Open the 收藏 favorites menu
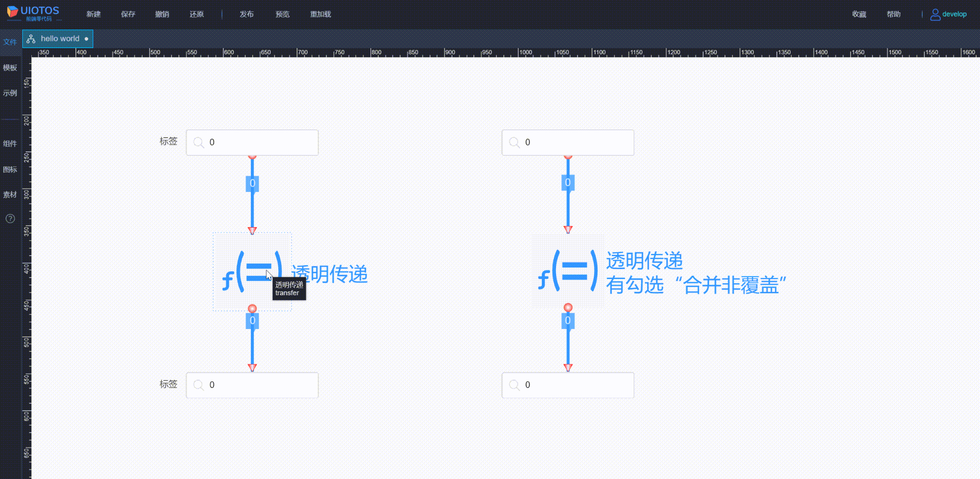The width and height of the screenshot is (980, 479). (859, 14)
